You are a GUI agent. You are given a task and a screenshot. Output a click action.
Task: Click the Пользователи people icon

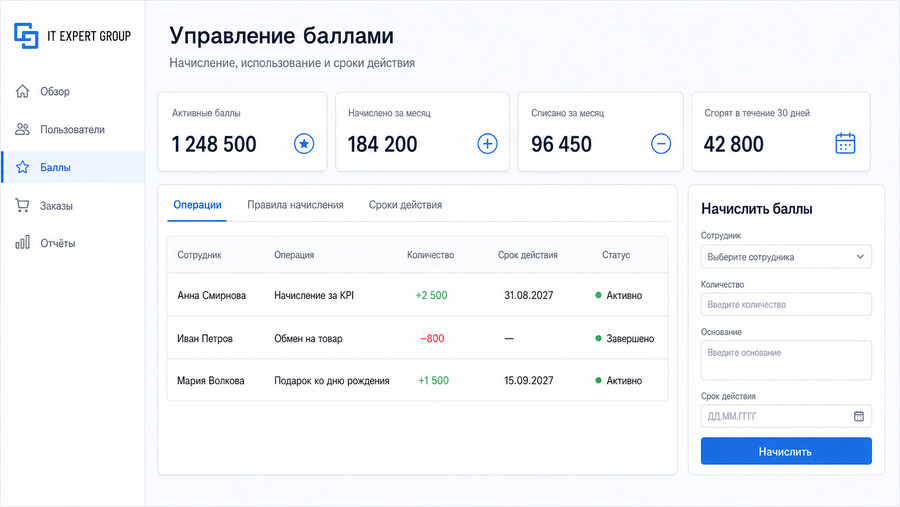point(22,129)
